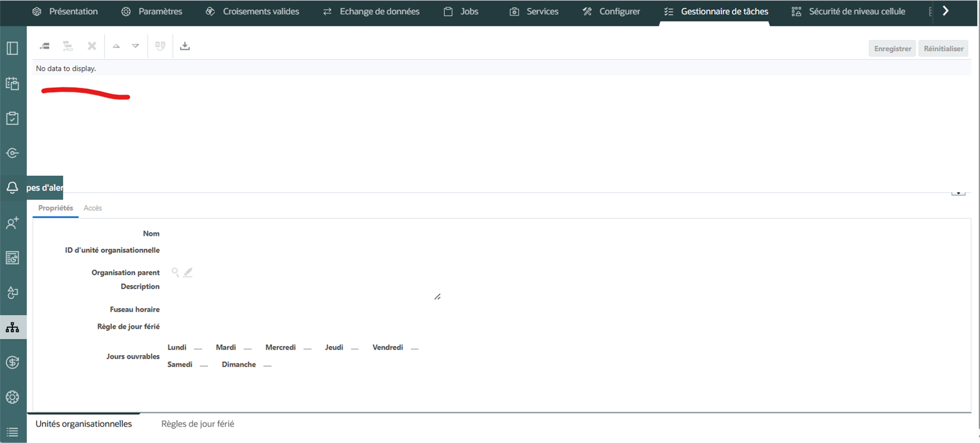980x443 pixels.
Task: Select the Unités organisationnelles bottom tab
Action: (84, 424)
